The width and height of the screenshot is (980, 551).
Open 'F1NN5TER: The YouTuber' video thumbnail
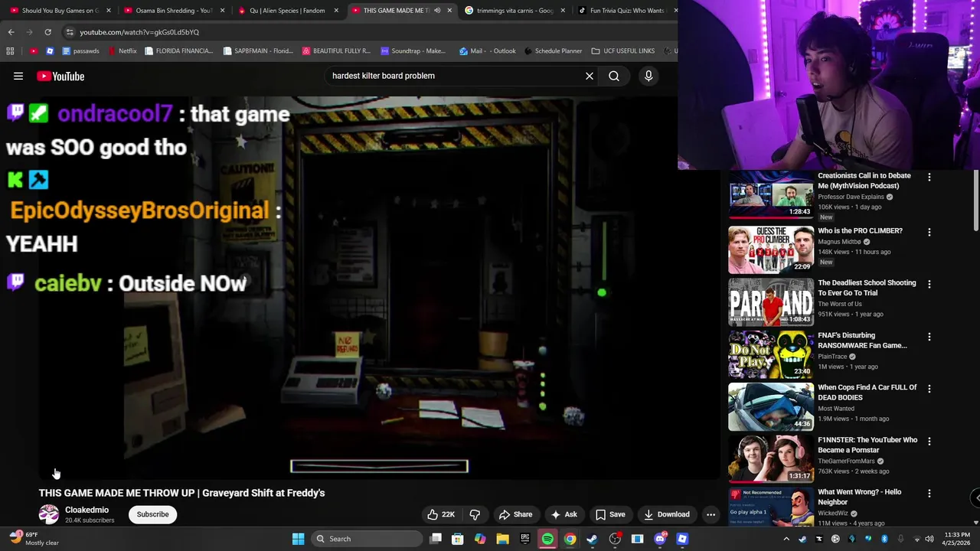(771, 458)
